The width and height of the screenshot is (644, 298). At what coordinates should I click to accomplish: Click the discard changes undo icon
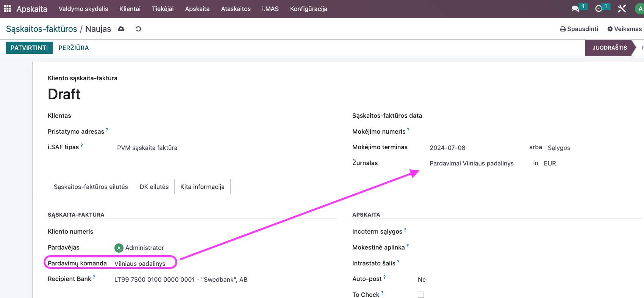[x=138, y=29]
